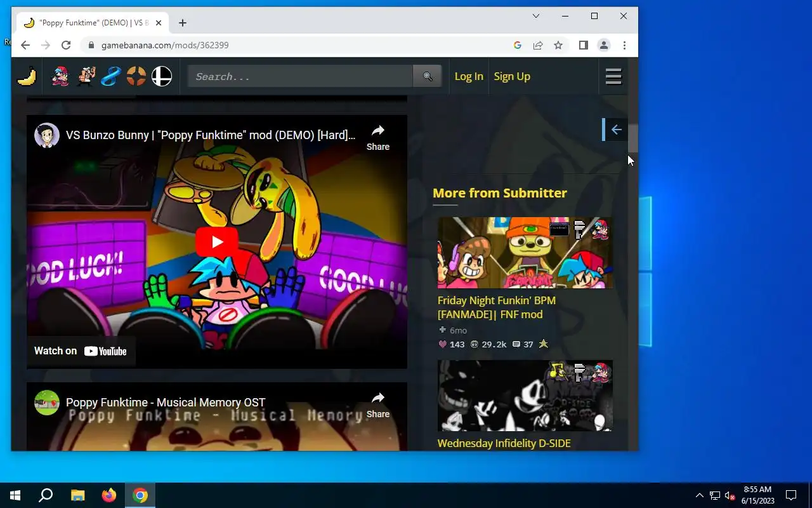Open Wednesday Infidelity D-SIDE link
The image size is (812, 508).
pos(504,443)
